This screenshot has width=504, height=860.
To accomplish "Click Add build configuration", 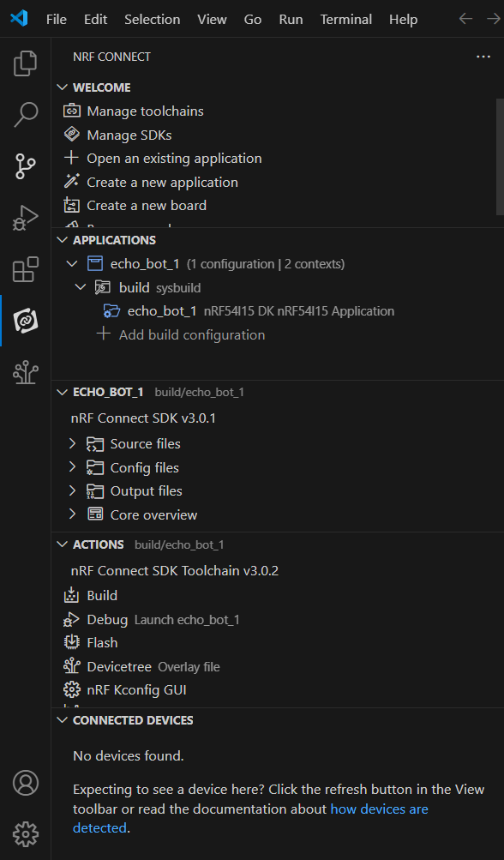I will point(192,334).
